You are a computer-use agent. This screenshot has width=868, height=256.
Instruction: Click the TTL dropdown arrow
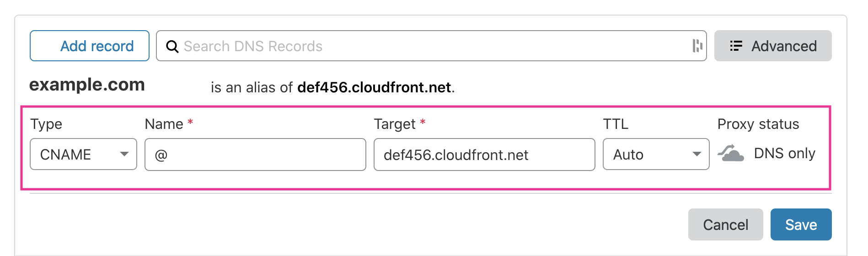pyautogui.click(x=697, y=154)
